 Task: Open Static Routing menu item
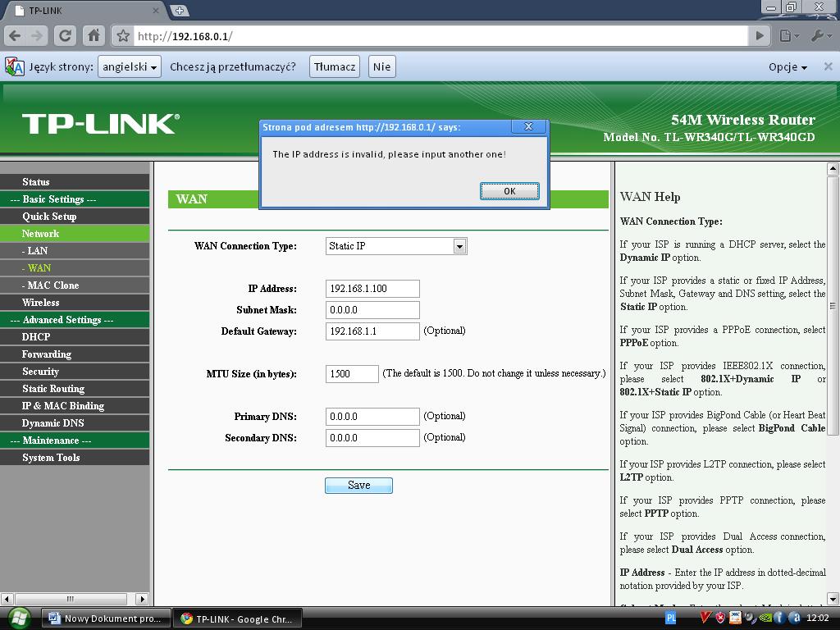[x=75, y=388]
